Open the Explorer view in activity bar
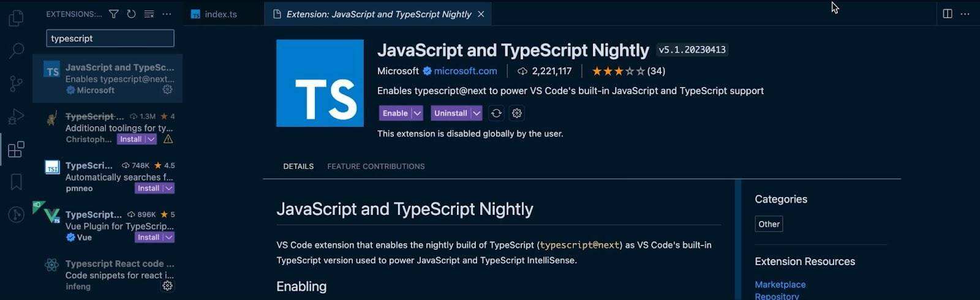This screenshot has height=300, width=980. click(16, 18)
